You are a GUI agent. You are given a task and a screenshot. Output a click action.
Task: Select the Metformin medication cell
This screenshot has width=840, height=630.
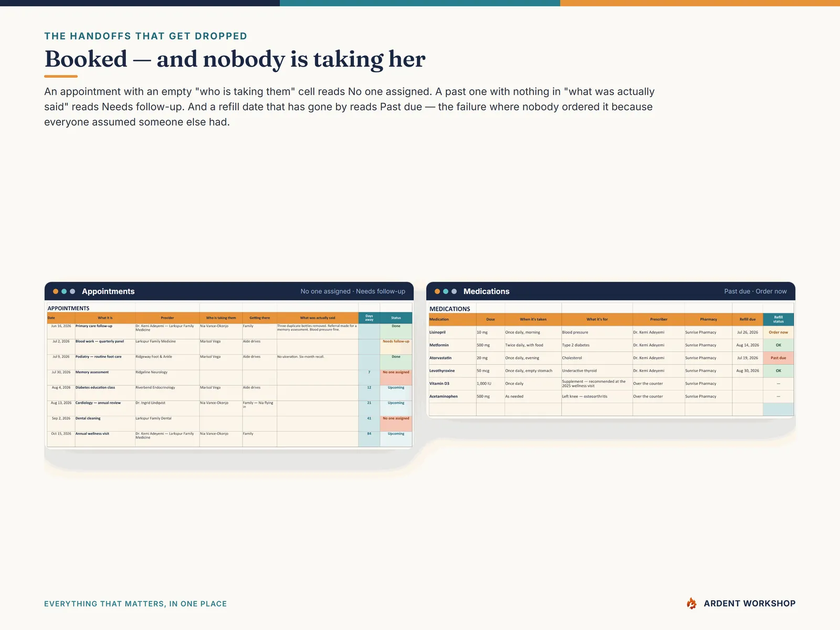453,345
